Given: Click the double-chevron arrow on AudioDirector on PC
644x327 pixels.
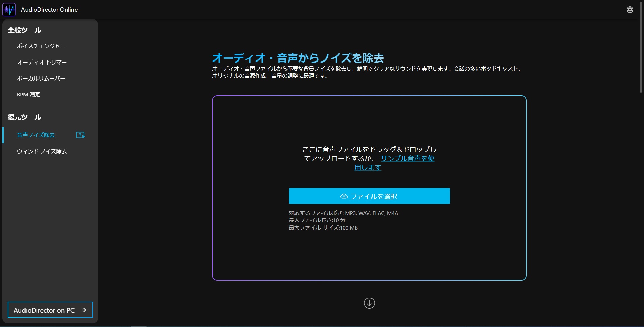Looking at the screenshot, I should click(x=84, y=310).
